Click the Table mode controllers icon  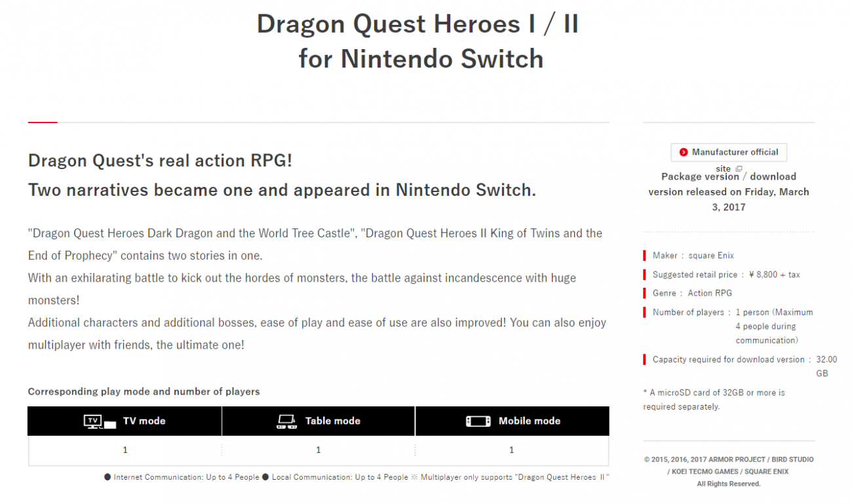click(286, 421)
